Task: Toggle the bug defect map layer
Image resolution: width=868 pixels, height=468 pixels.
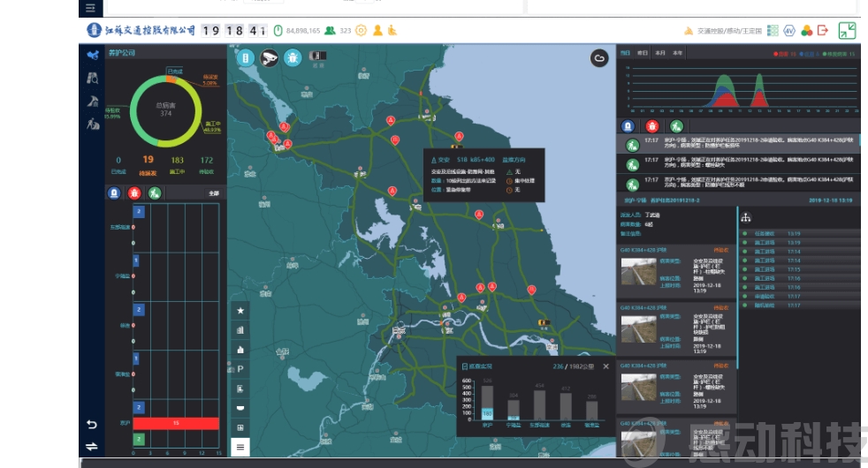Action: click(x=292, y=57)
